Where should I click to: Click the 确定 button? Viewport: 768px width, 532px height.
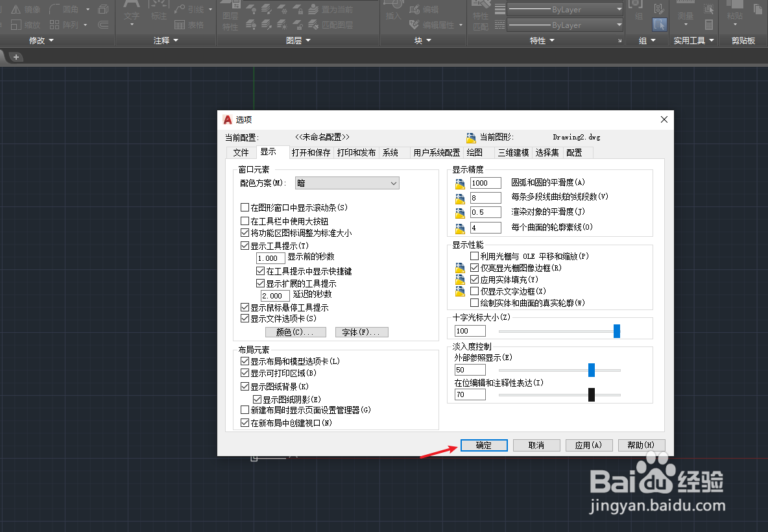coord(484,445)
